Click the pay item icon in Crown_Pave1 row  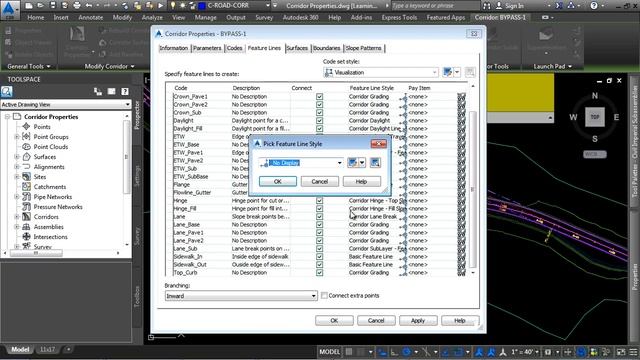(461, 97)
